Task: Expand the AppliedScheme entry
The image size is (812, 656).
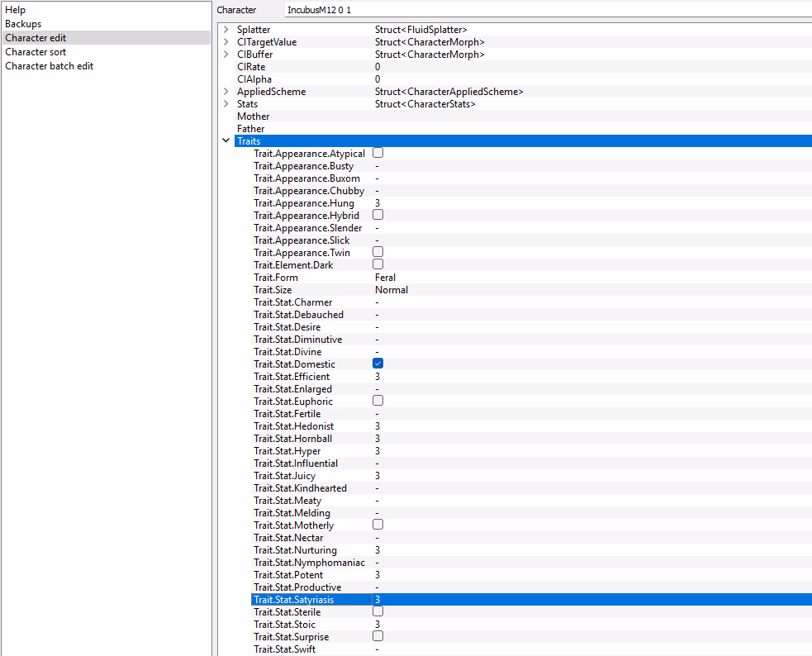Action: pyautogui.click(x=226, y=92)
